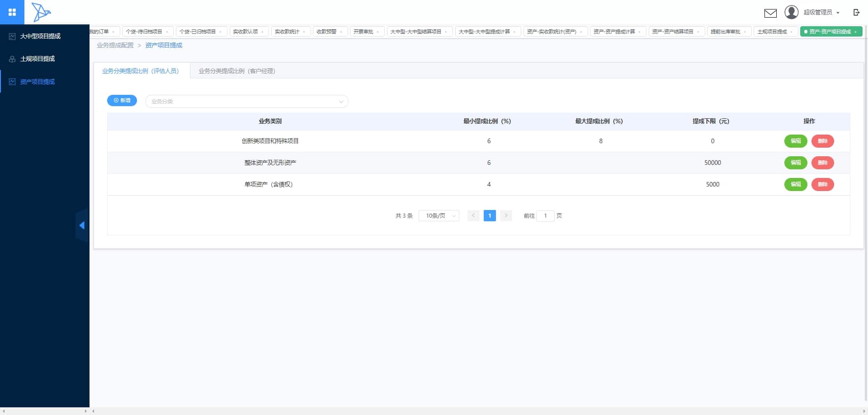Image resolution: width=868 pixels, height=415 pixels.
Task: Close the 个贷-待归档项目 tab
Action: pos(167,32)
